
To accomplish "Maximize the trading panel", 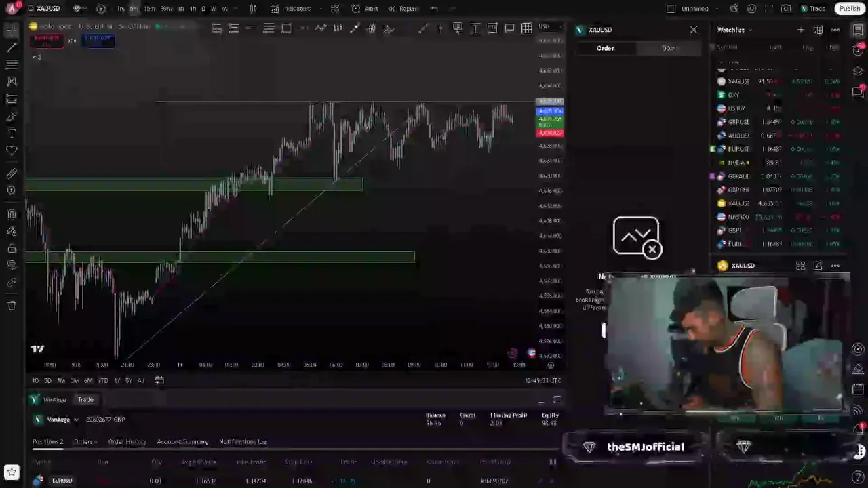I will [557, 400].
